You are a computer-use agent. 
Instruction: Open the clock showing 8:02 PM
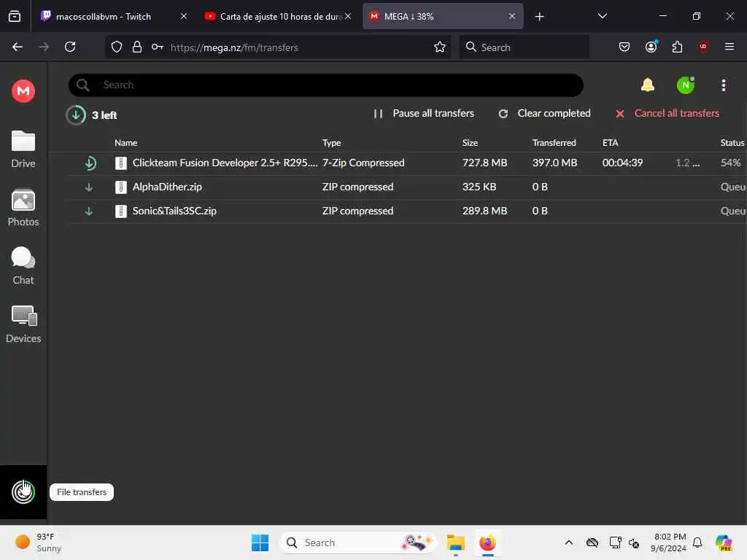668,542
